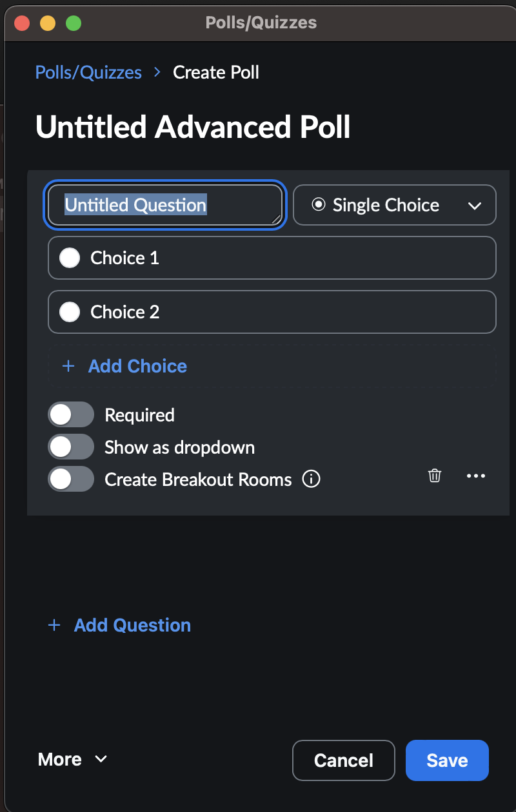Open the question options ellipsis menu
This screenshot has height=812, width=516.
coord(476,476)
